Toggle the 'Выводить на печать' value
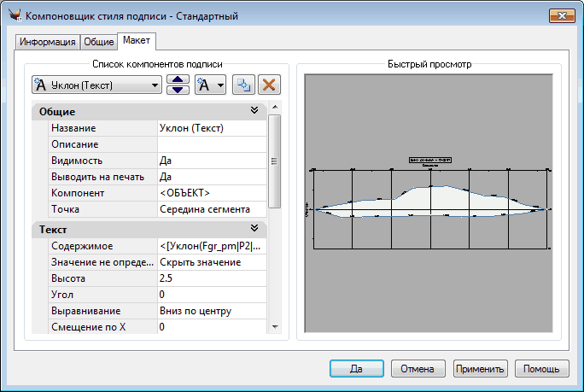This screenshot has width=584, height=392. point(211,177)
